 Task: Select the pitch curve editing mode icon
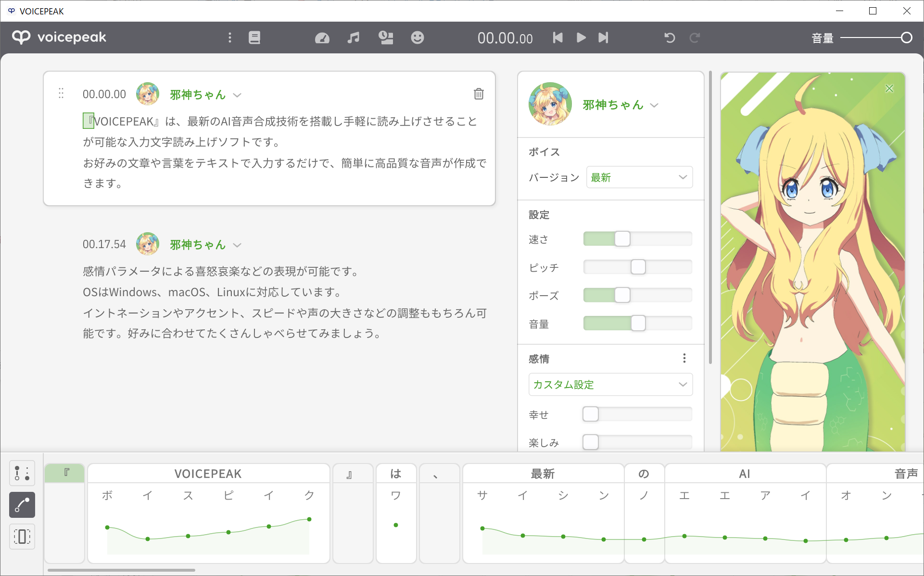click(22, 505)
